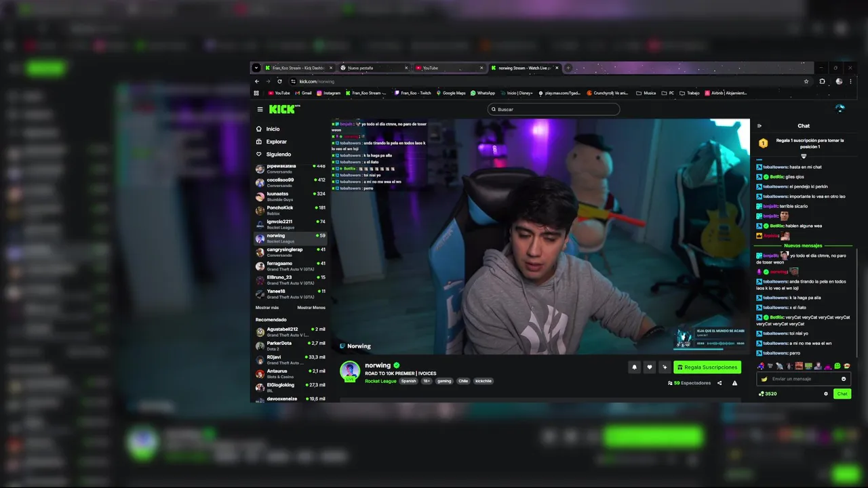Switch to Nueva pestaña tab
Screen dimensions: 868x488
click(x=374, y=68)
